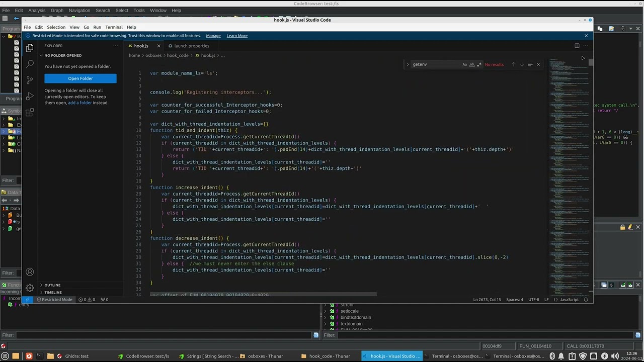Screen dimensions: 644x362
Task: Open the VS Code Selection menu
Action: pyautogui.click(x=56, y=27)
